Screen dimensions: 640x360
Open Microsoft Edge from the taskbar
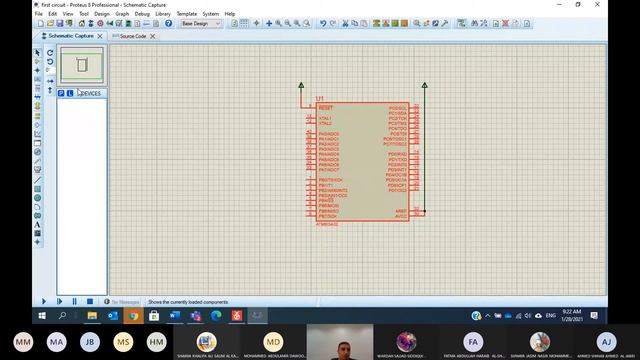(216, 316)
